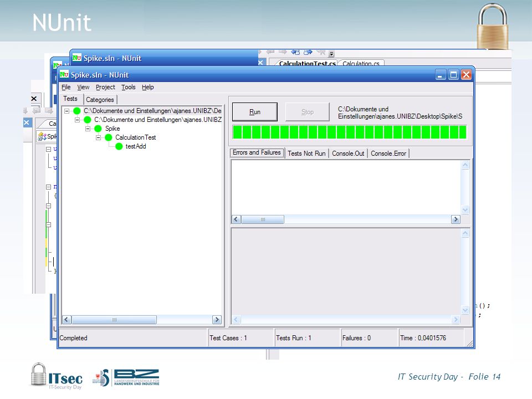Close the front NUnit window
This screenshot has height=399, width=532.
tap(466, 75)
